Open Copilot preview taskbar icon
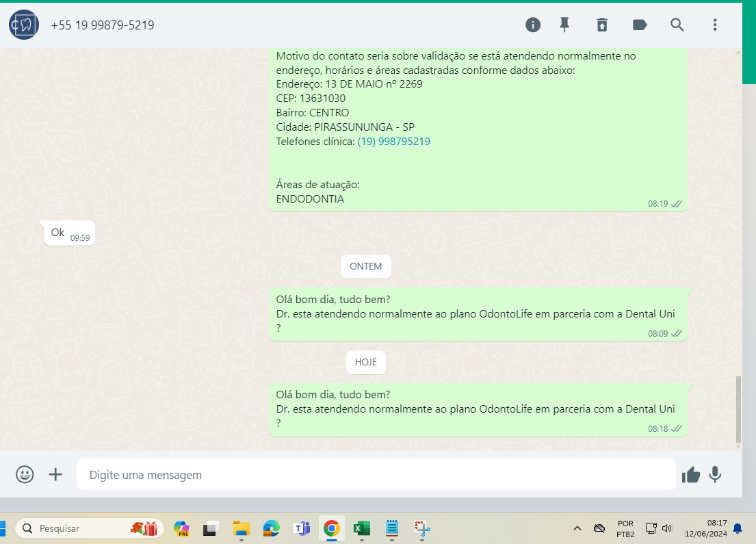 [182, 528]
